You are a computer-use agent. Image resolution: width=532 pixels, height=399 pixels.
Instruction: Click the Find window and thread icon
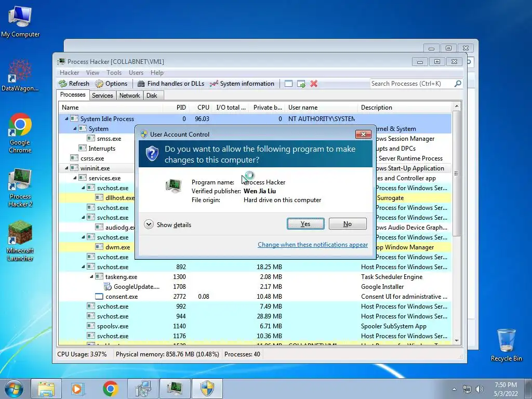coord(301,84)
